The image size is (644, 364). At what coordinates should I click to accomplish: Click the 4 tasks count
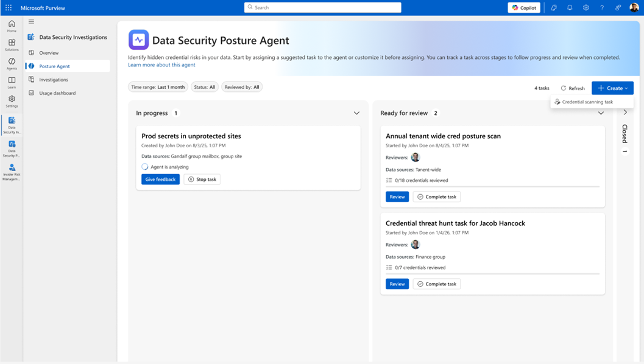[x=541, y=88]
